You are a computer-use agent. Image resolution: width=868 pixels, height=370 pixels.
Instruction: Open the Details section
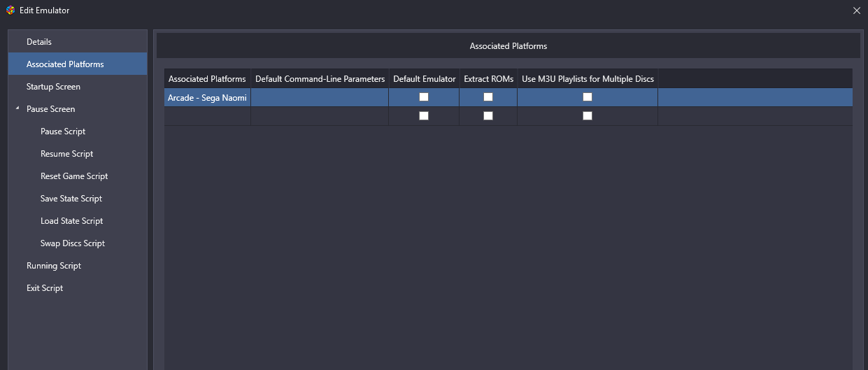[39, 42]
